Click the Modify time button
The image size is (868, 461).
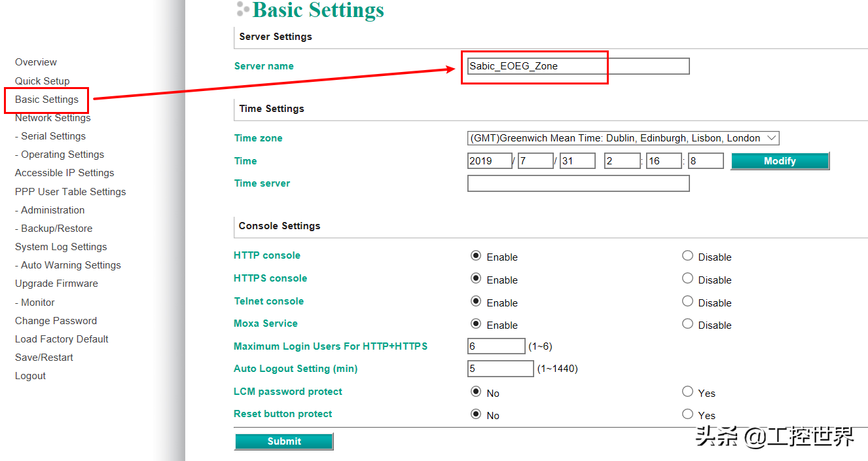pyautogui.click(x=780, y=161)
